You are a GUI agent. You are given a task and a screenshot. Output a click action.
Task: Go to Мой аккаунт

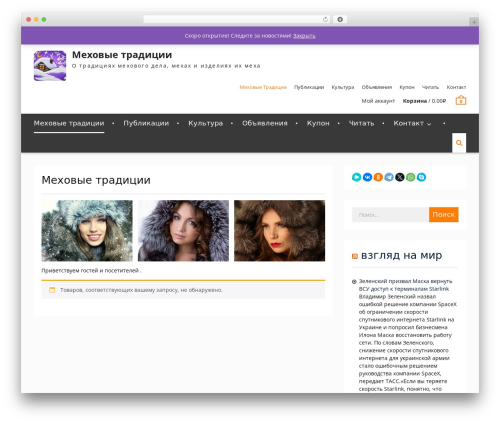pyautogui.click(x=378, y=101)
